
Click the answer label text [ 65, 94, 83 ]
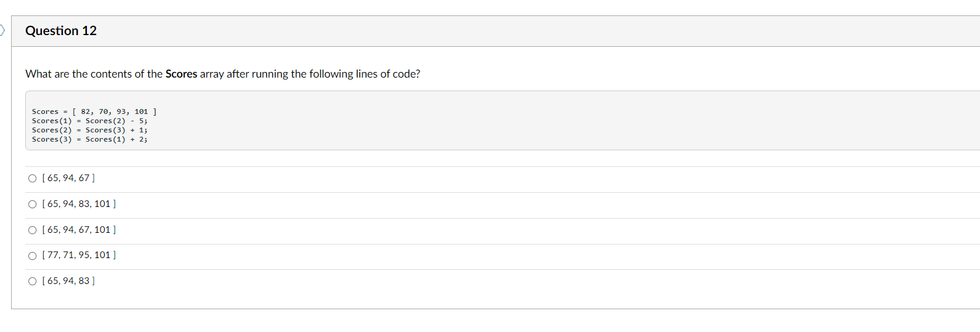(x=68, y=281)
